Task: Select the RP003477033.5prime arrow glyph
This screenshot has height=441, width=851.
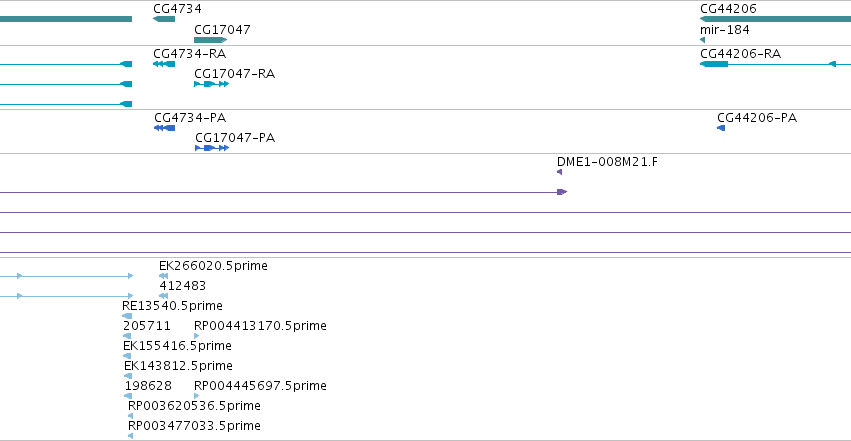Action: pyautogui.click(x=130, y=436)
